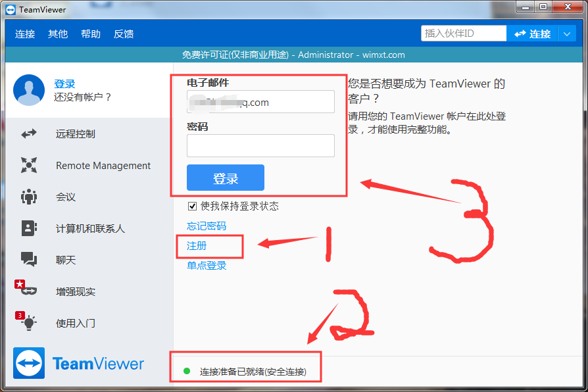The image size is (588, 392).
Task: Click the TeamViewer title bar logo icon
Action: point(11,10)
